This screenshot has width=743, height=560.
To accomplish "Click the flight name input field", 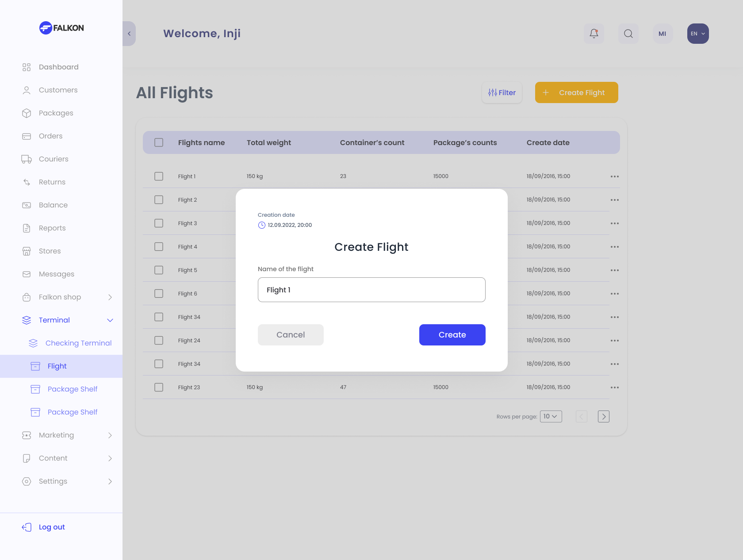I will [371, 290].
